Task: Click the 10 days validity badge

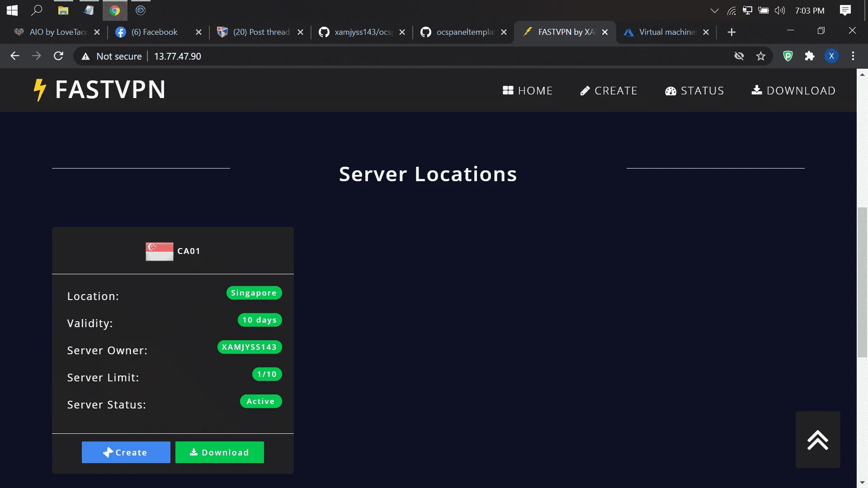Action: (x=260, y=320)
